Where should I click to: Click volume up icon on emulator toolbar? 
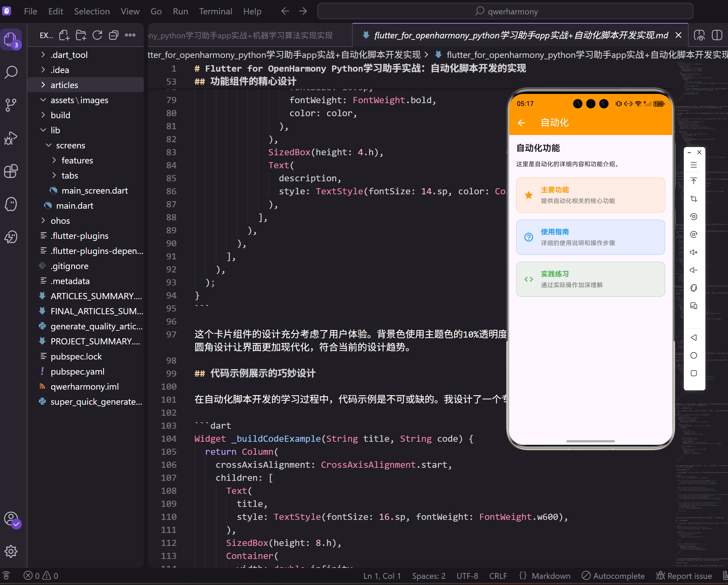tap(694, 252)
